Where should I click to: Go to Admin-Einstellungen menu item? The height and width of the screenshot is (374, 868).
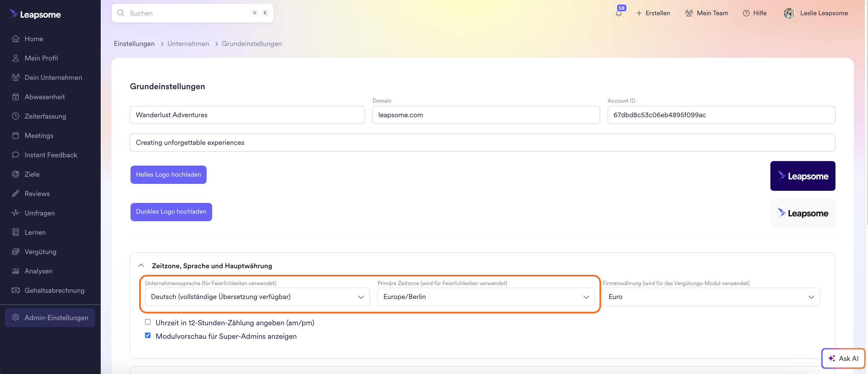pos(50,318)
